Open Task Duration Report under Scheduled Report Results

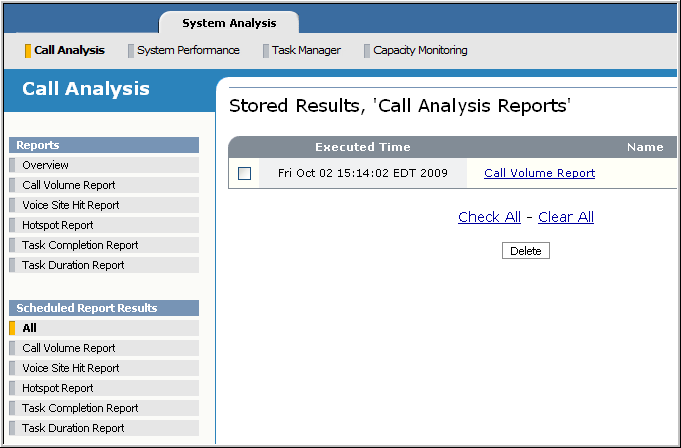(73, 428)
